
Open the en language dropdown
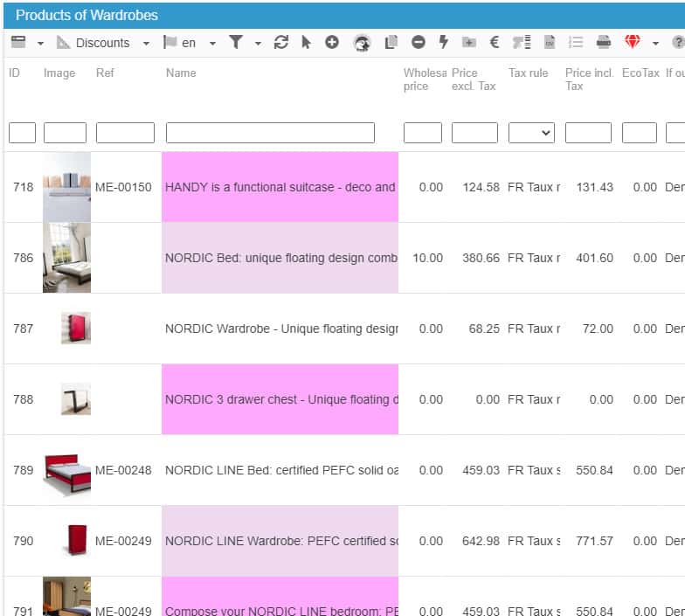tap(190, 43)
